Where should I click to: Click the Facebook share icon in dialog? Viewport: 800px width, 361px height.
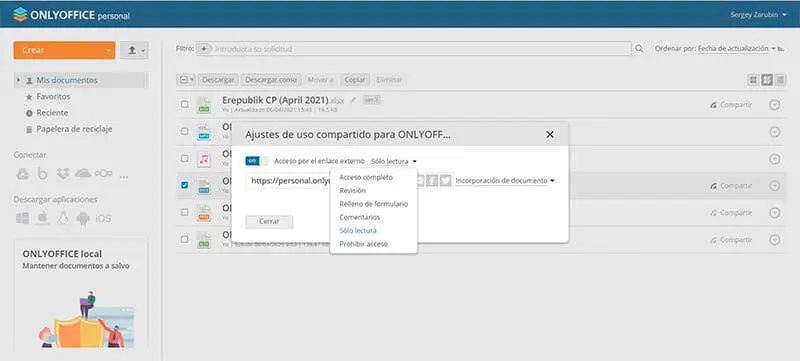pos(432,180)
